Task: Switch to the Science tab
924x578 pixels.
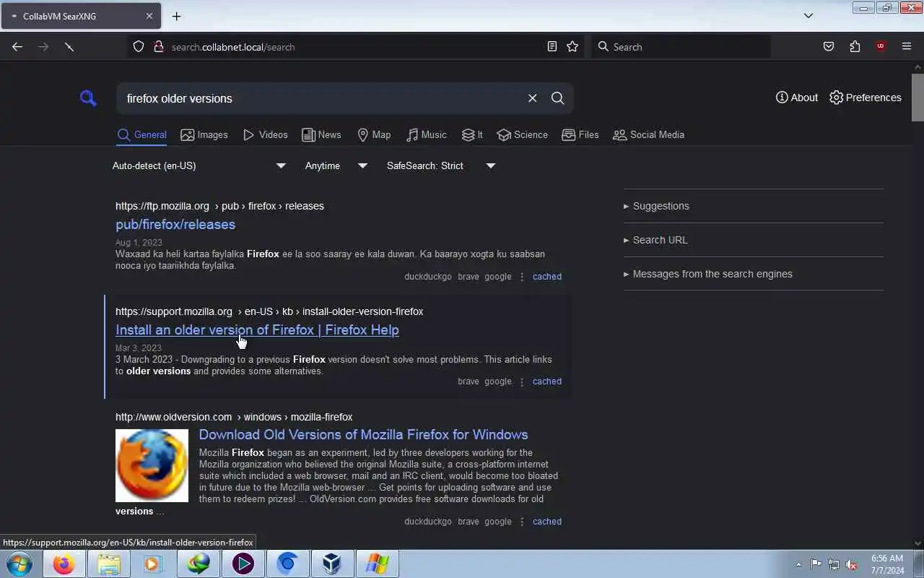Action: click(x=522, y=134)
